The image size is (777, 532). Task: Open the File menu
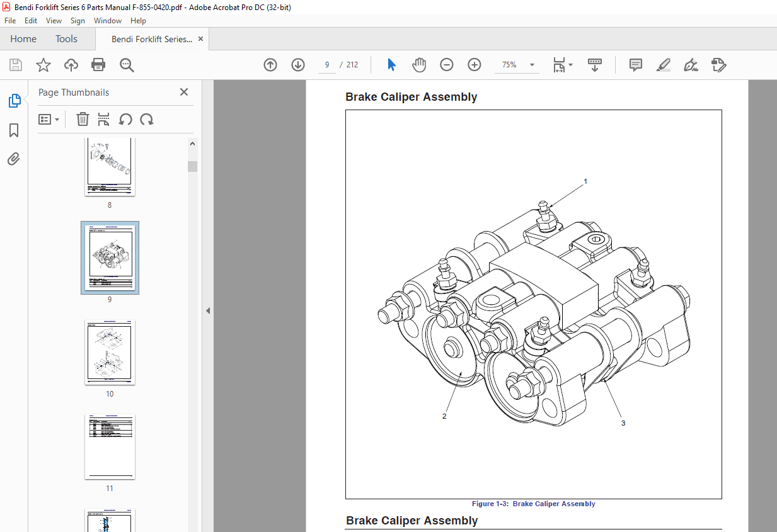pyautogui.click(x=10, y=20)
